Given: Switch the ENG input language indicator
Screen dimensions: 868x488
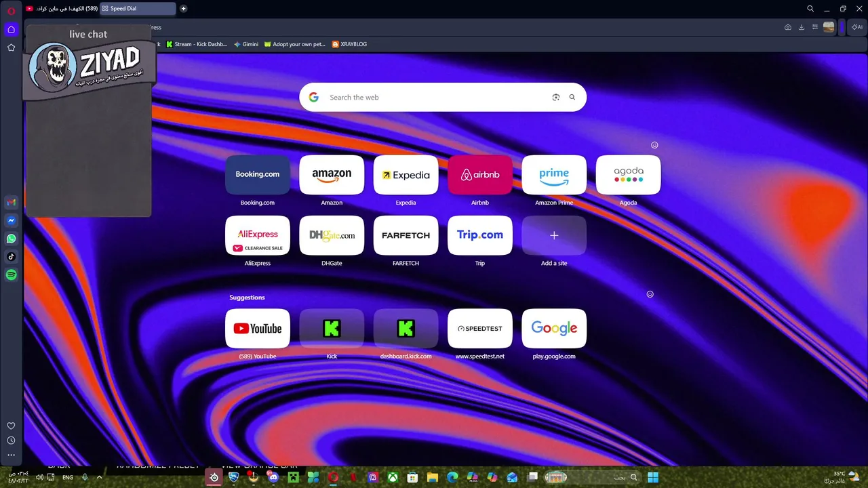Looking at the screenshot, I should 68,477.
